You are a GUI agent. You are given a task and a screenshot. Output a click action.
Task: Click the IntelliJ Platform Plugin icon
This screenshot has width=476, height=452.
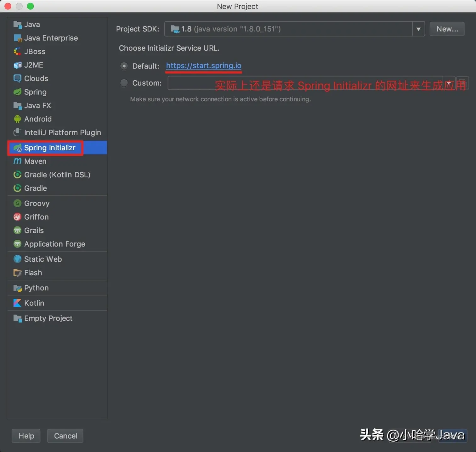(18, 132)
